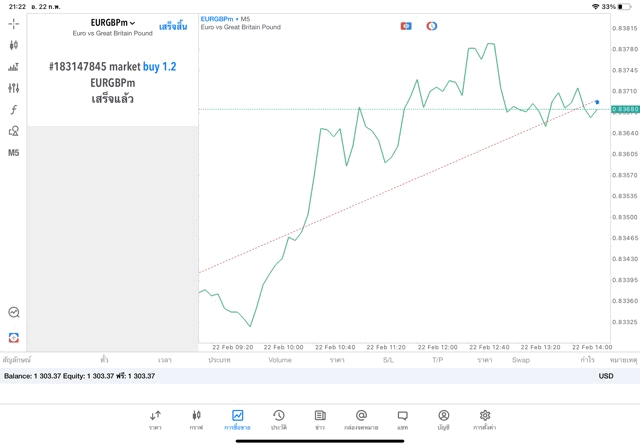Tap the battery indicator icon
Screen dimensions: 640x447
tap(624, 7)
